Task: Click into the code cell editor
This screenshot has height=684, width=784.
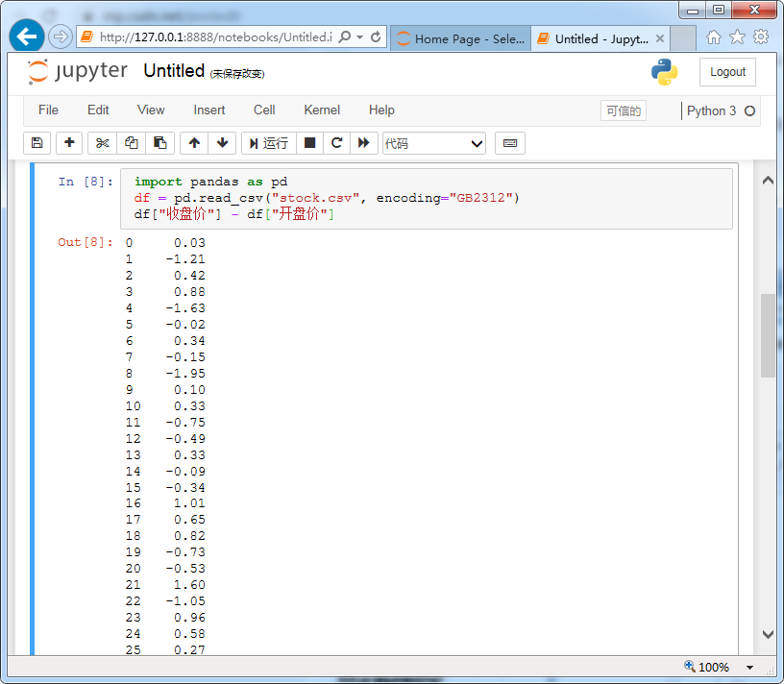Action: point(427,199)
